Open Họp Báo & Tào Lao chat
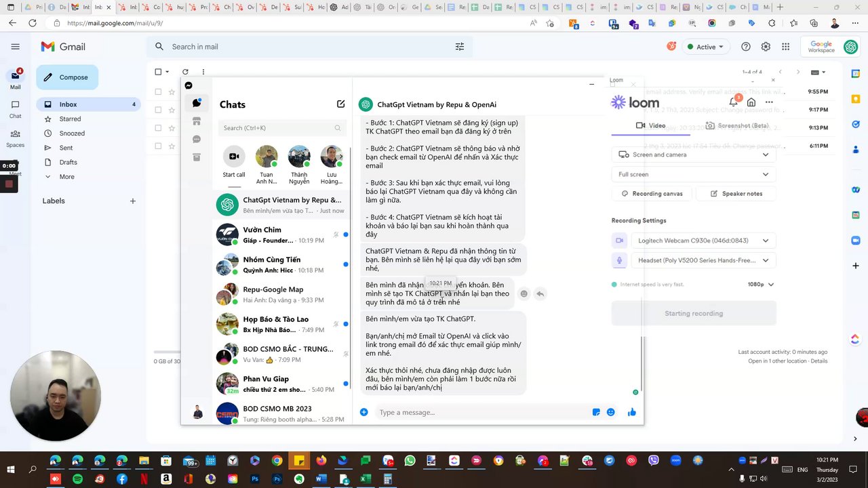The height and width of the screenshot is (488, 868). (x=282, y=324)
